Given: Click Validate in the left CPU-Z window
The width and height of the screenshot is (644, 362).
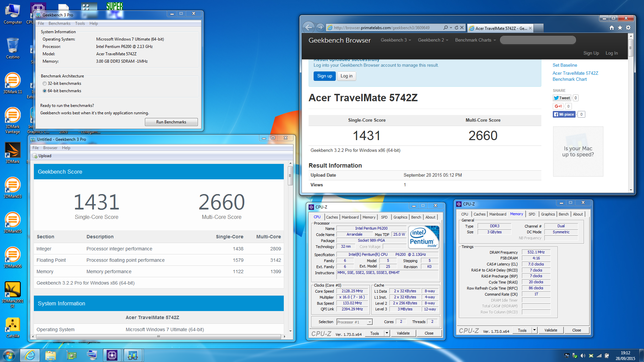Looking at the screenshot, I should coord(403,333).
